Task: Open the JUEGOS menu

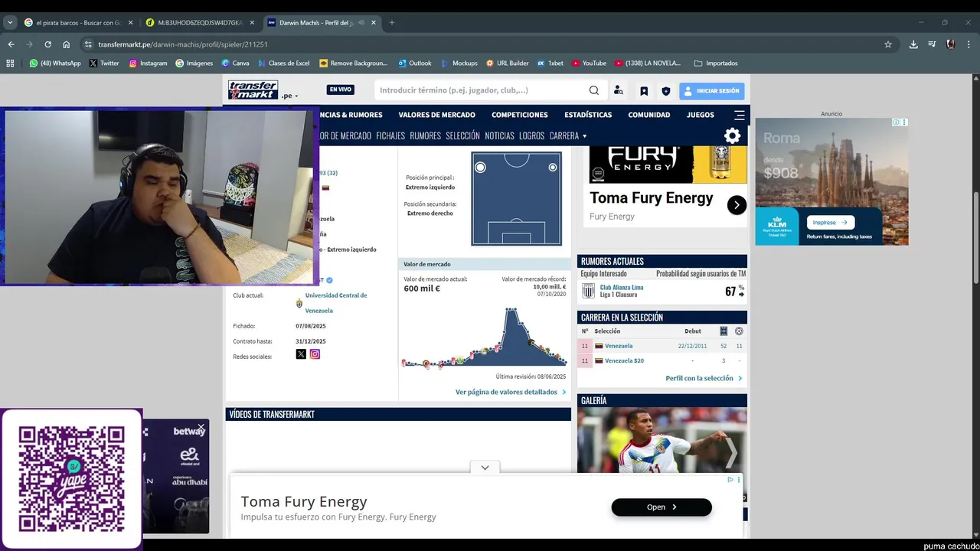Action: (701, 115)
